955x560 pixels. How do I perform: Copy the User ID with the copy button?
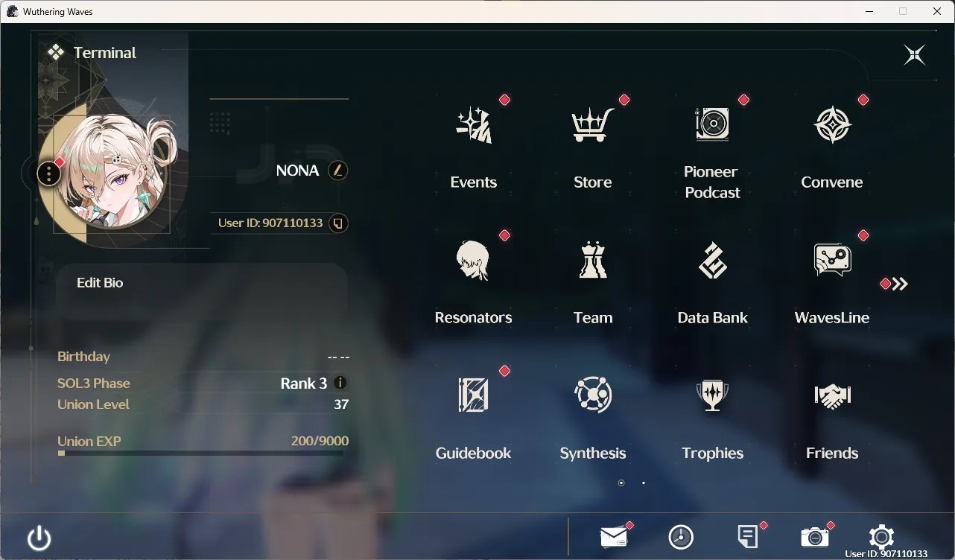click(338, 223)
